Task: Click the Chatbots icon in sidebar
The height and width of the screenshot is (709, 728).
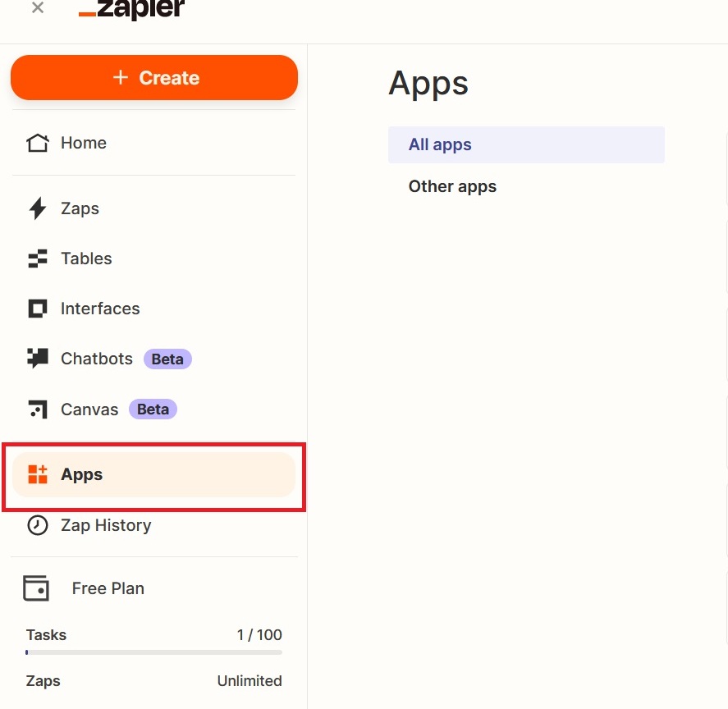Action: tap(38, 359)
